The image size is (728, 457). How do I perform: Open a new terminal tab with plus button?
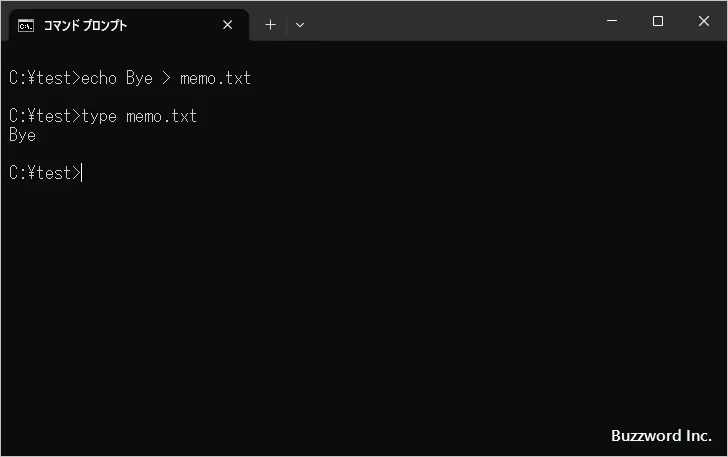[270, 25]
